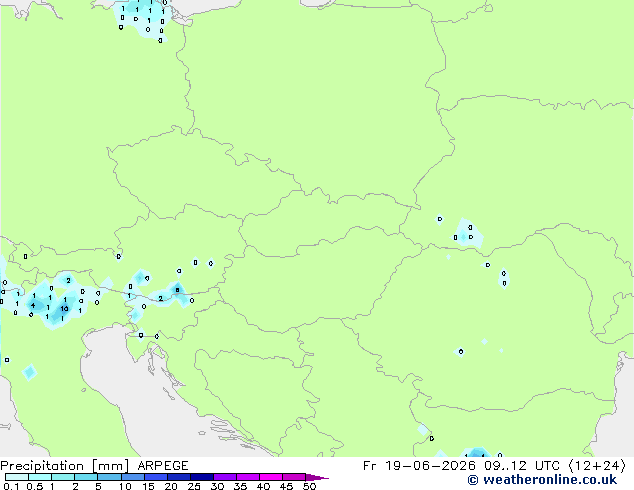Click the '0.5' legend scale label
Viewport: 634px width, 490px height.
pyautogui.click(x=35, y=486)
